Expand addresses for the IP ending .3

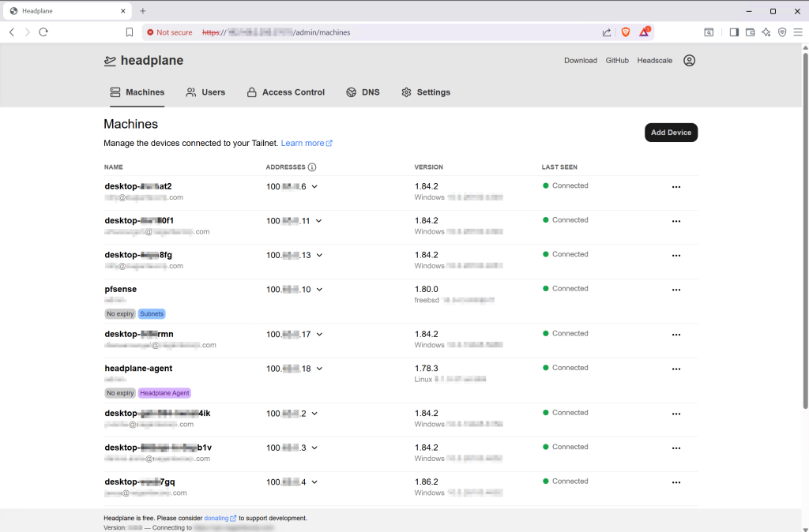(314, 448)
